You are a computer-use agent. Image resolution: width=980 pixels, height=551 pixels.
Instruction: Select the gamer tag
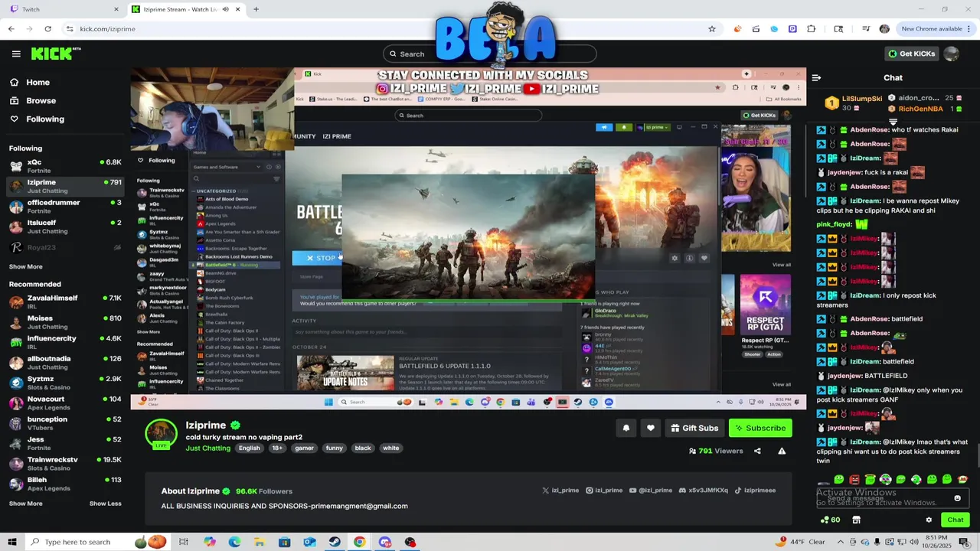(x=304, y=448)
